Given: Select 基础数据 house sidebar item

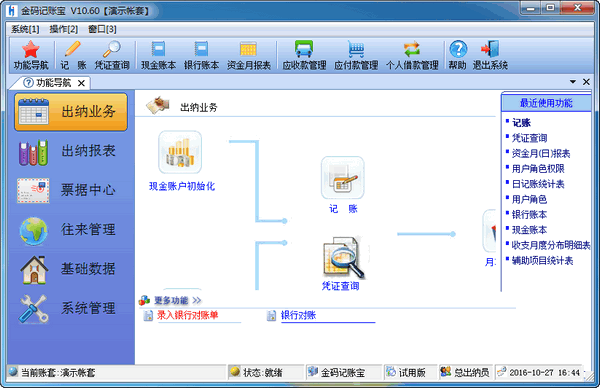Looking at the screenshot, I should point(71,269).
